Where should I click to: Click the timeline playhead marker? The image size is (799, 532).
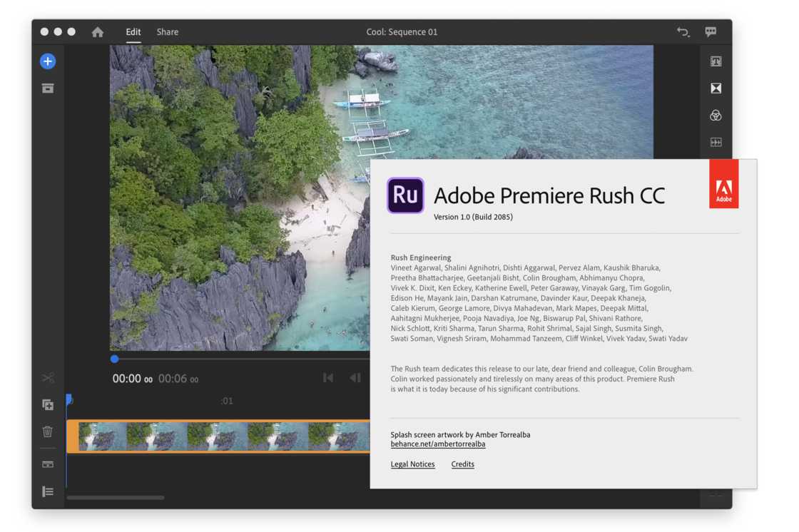pyautogui.click(x=68, y=399)
